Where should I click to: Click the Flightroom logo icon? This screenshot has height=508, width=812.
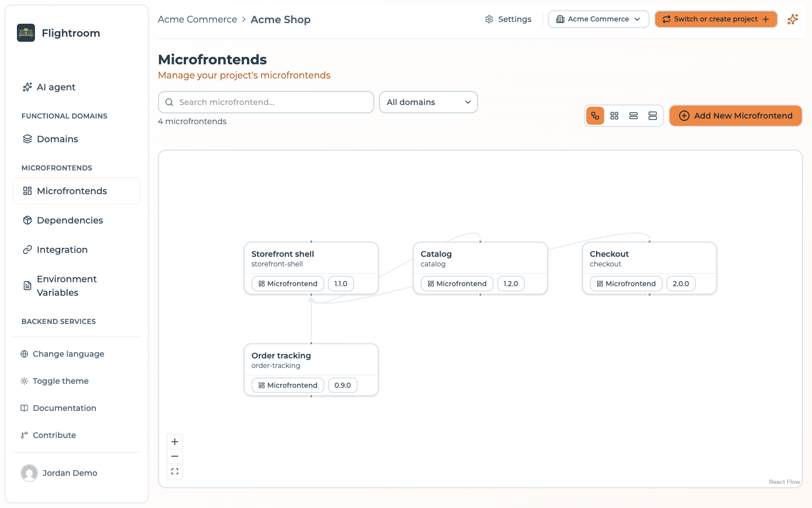26,33
